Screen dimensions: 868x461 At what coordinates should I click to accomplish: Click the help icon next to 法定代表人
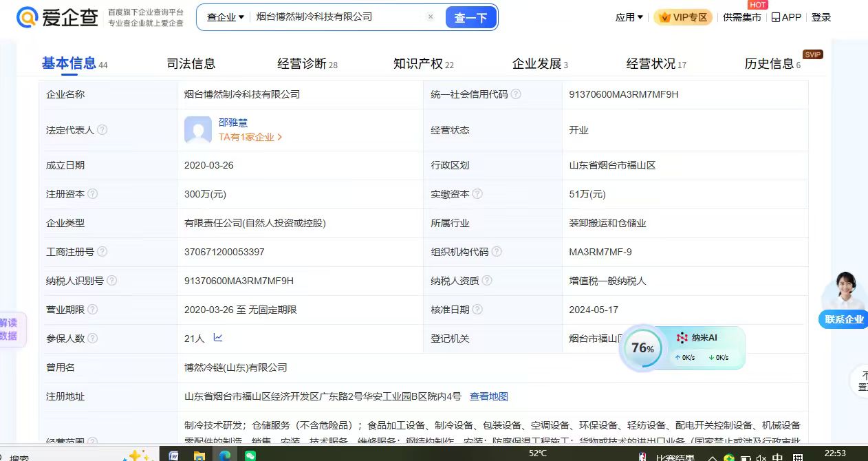[102, 129]
